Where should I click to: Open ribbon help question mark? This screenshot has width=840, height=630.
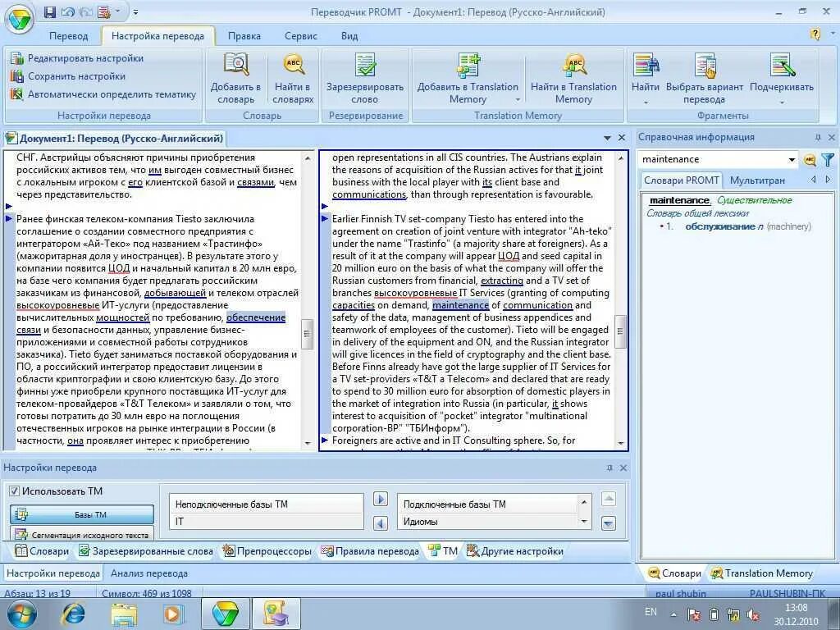click(x=815, y=34)
